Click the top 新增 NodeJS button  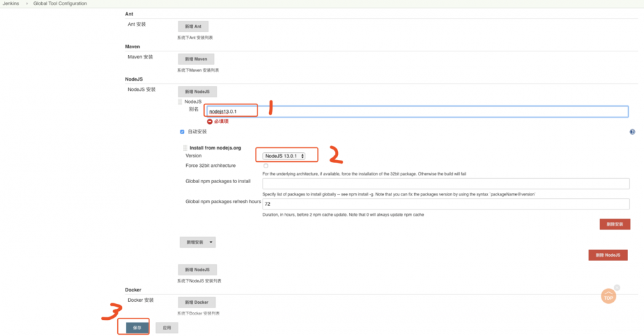click(197, 92)
